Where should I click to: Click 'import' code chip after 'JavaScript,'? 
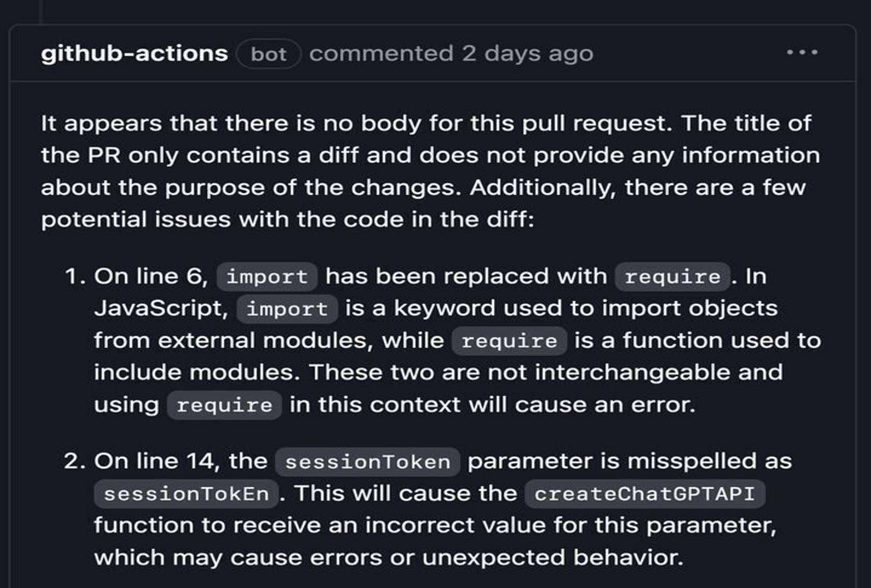click(x=287, y=309)
